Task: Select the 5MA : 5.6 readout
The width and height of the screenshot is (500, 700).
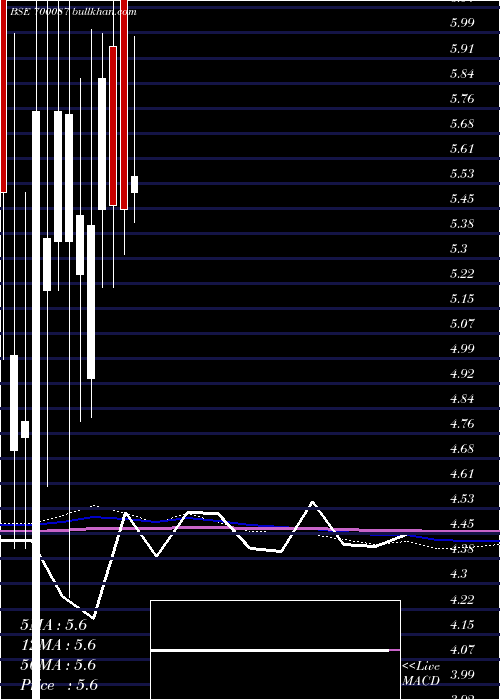Action: (54, 625)
